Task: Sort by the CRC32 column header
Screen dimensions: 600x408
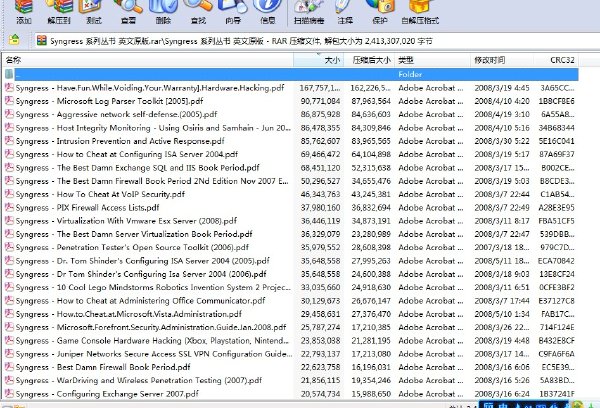Action: point(556,60)
